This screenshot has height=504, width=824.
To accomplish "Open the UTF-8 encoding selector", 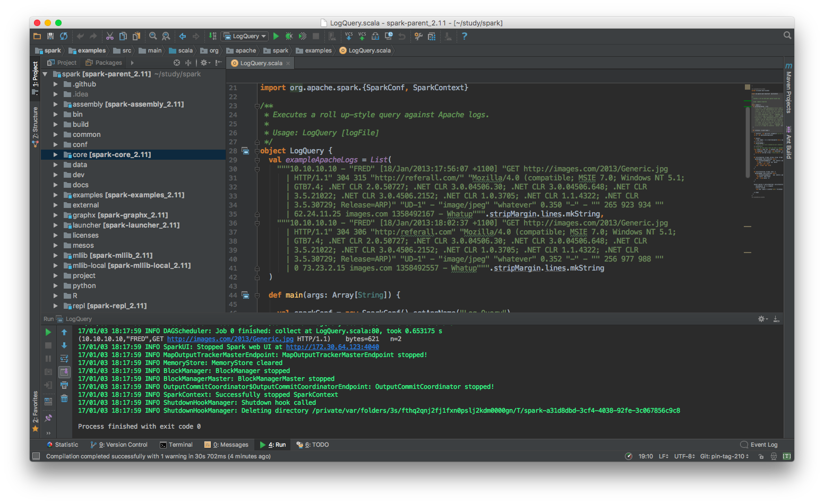I will click(684, 456).
